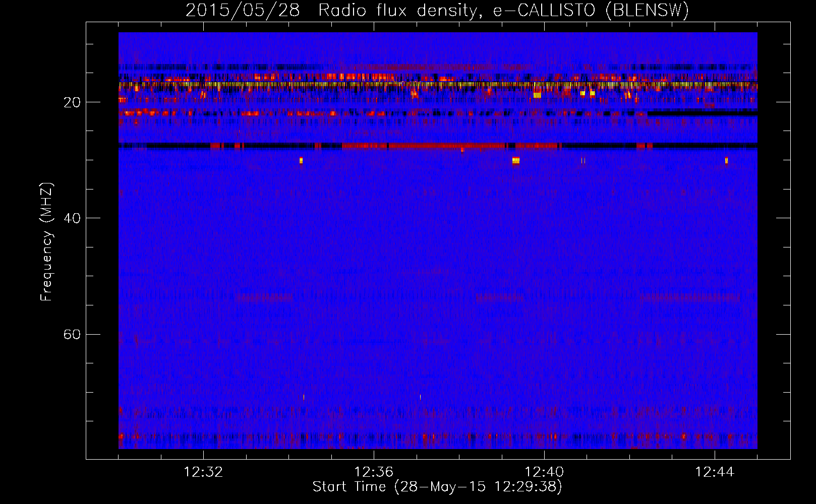Click the plot title "Radio flux density, e-CALLISTO (BLENSW)"
Screen dimensions: 816x504
click(x=503, y=11)
